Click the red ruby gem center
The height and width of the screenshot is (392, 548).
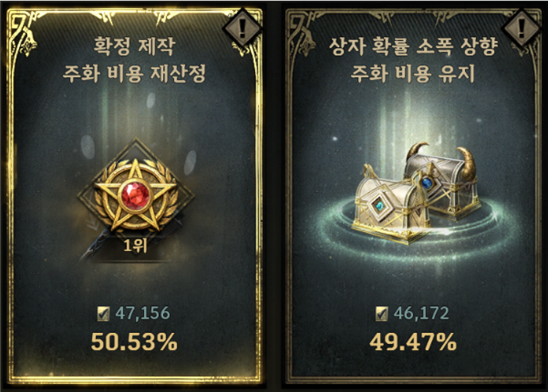click(136, 196)
